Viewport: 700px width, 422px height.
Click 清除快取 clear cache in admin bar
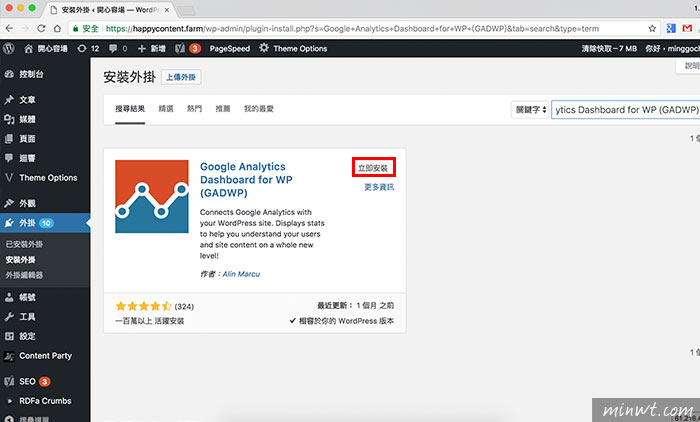[x=609, y=49]
